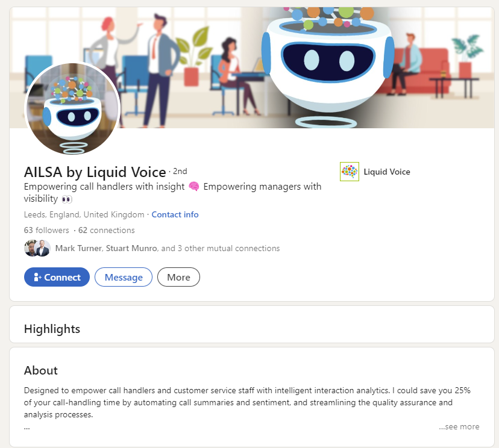This screenshot has width=499, height=448.
Task: Expand About text with see more
Action: [x=459, y=426]
